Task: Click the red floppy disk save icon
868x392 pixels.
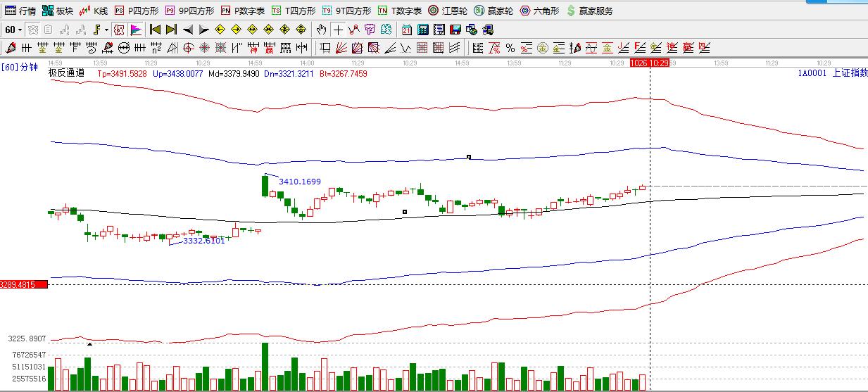Action: pyautogui.click(x=455, y=30)
